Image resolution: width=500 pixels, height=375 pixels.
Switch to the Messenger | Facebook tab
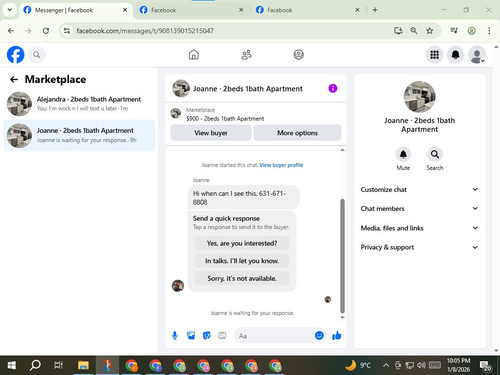pos(76,10)
